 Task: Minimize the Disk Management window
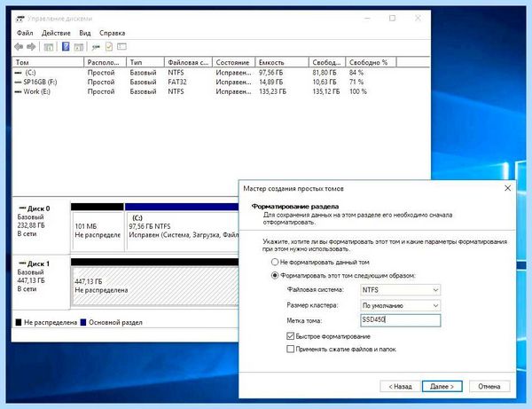367,19
